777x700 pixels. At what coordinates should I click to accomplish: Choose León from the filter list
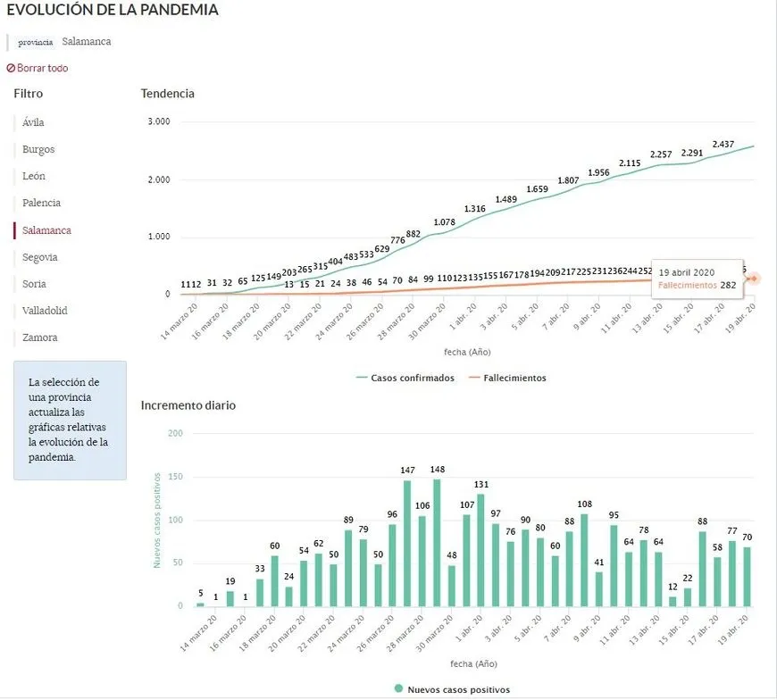tap(34, 176)
